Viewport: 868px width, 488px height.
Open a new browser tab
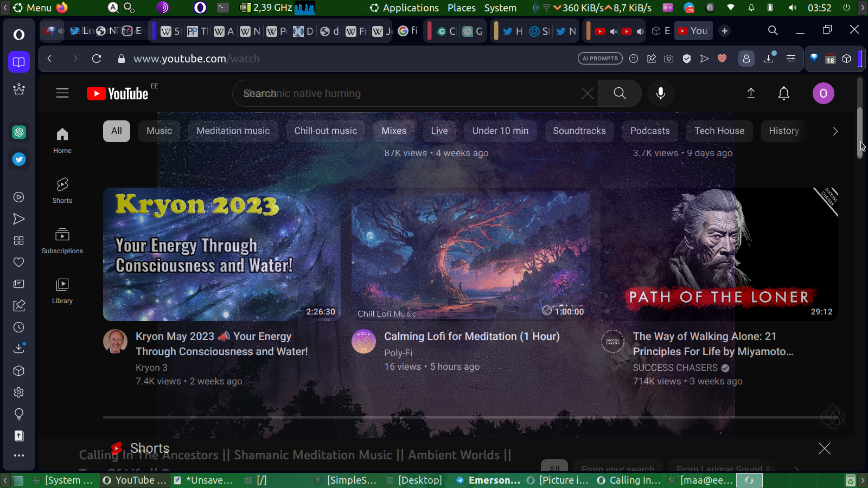[725, 31]
